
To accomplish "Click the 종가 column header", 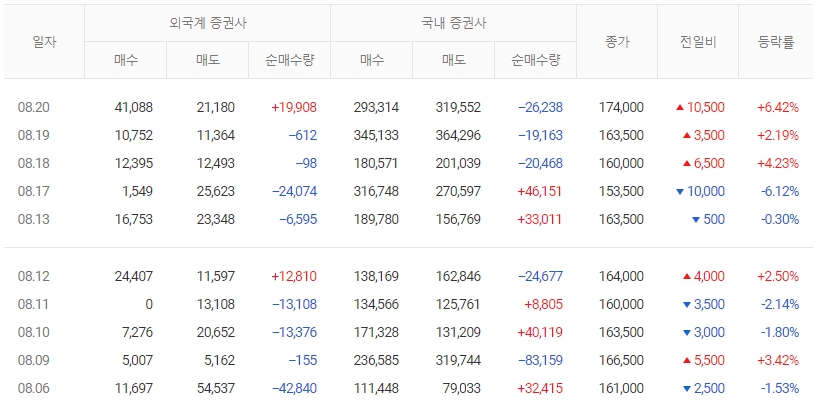I will [617, 42].
